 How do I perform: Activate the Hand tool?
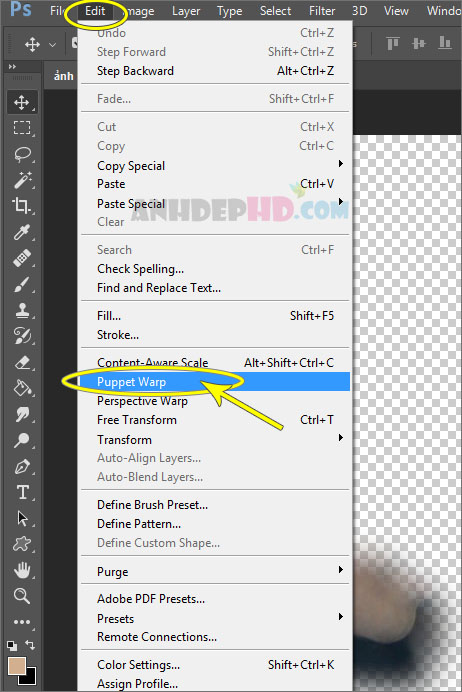point(22,570)
